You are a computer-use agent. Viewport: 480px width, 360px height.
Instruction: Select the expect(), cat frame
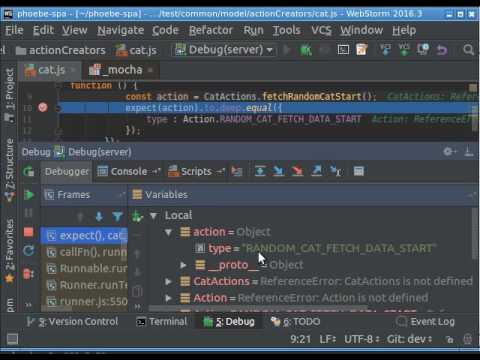pos(84,236)
